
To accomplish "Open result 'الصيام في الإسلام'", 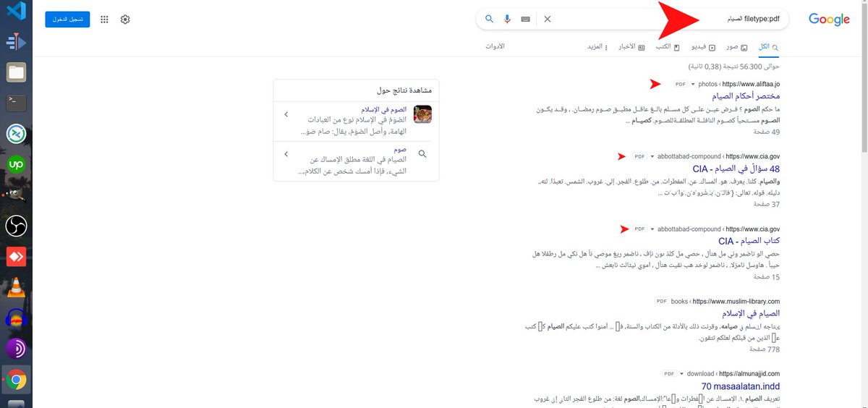I will click(751, 313).
